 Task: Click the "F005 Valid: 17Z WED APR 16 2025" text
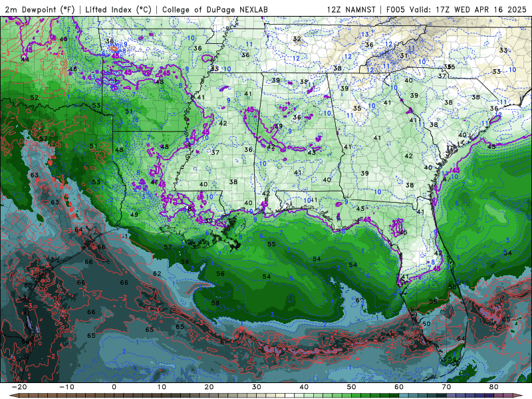(456, 9)
